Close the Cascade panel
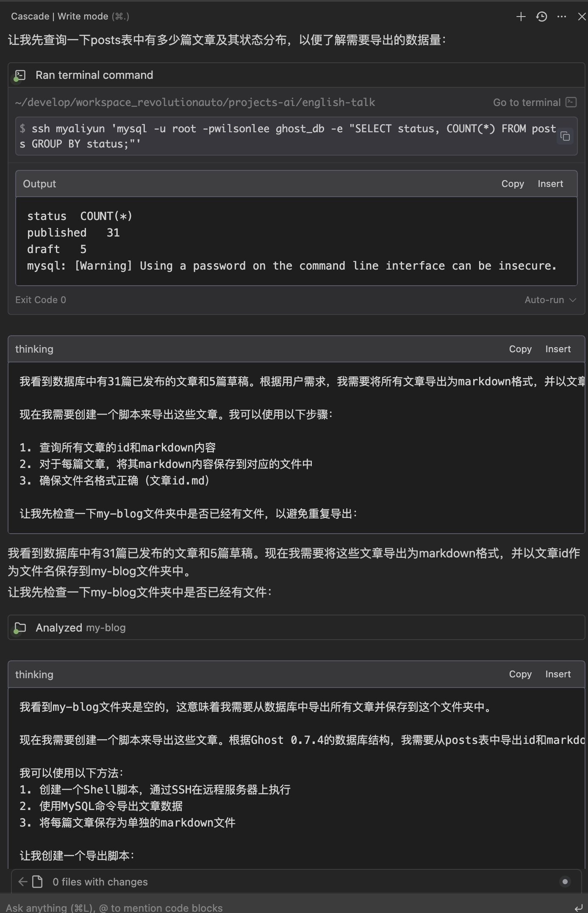Viewport: 588px width, 913px height. pos(582,17)
